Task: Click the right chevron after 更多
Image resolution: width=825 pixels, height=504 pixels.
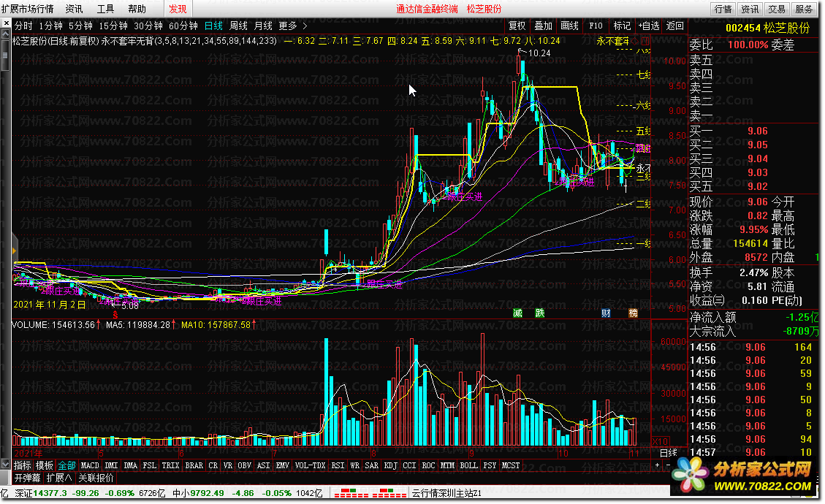Action: pos(305,26)
